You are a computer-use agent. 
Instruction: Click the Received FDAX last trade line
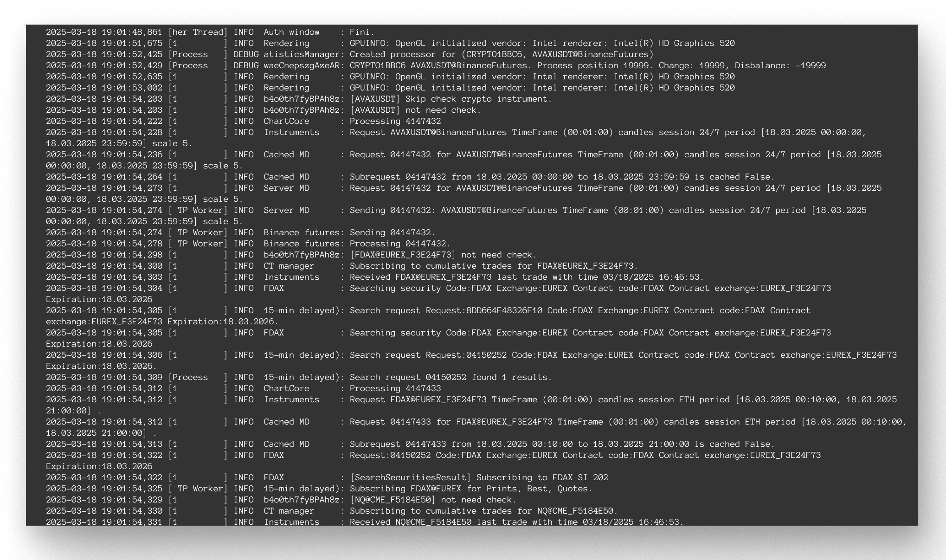coord(418,277)
